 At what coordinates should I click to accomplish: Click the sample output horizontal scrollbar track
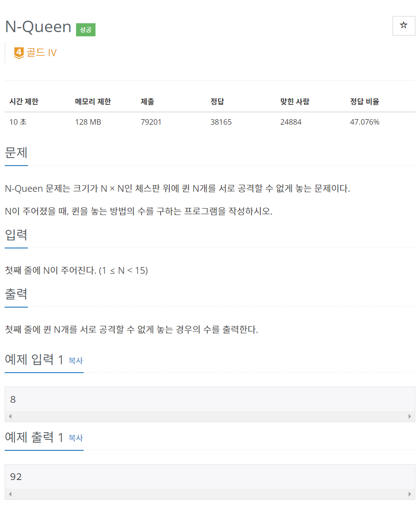pyautogui.click(x=210, y=494)
